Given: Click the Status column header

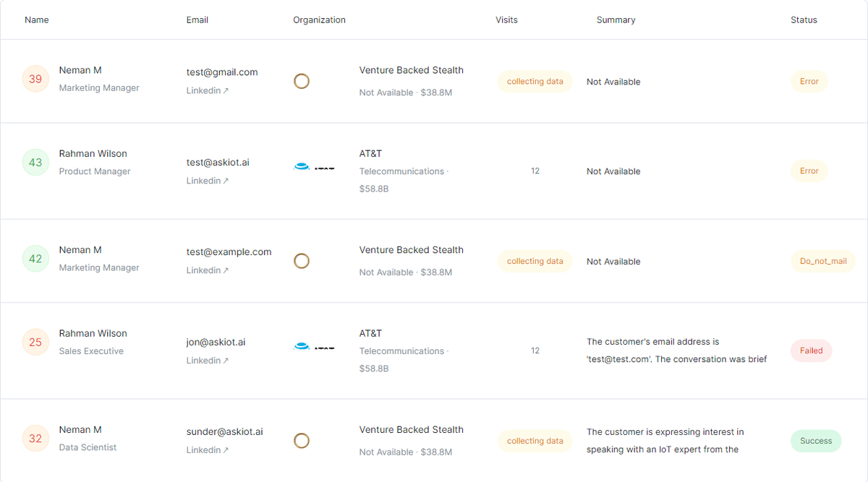Looking at the screenshot, I should pyautogui.click(x=804, y=20).
